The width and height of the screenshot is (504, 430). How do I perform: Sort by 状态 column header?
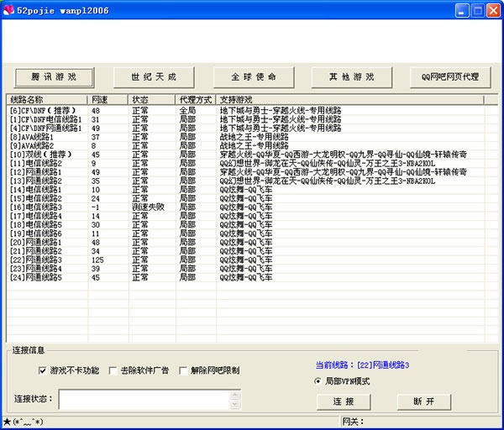coord(152,100)
